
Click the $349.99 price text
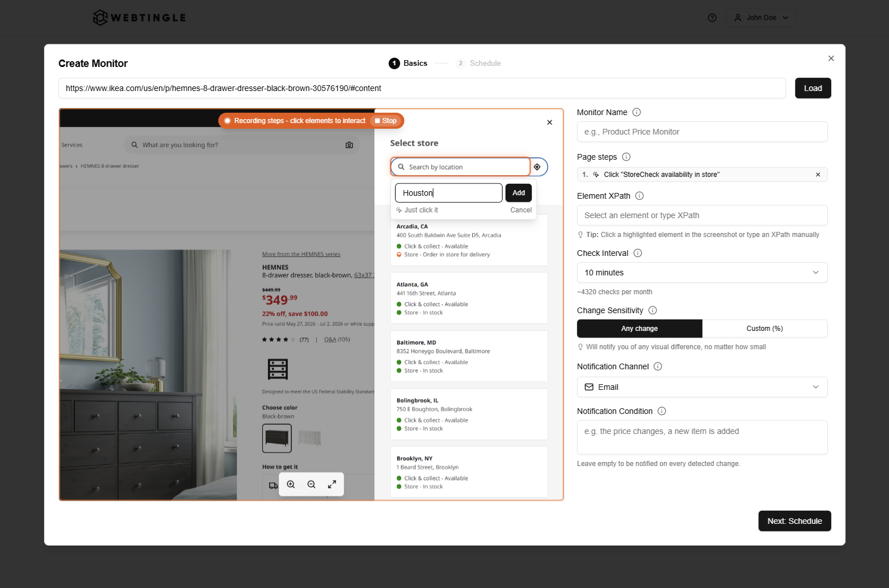pyautogui.click(x=279, y=299)
